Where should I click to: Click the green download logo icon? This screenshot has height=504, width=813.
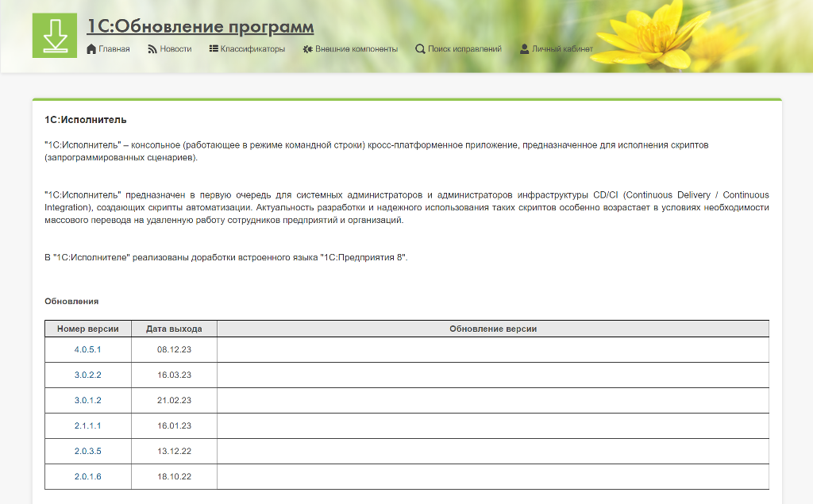coord(54,36)
